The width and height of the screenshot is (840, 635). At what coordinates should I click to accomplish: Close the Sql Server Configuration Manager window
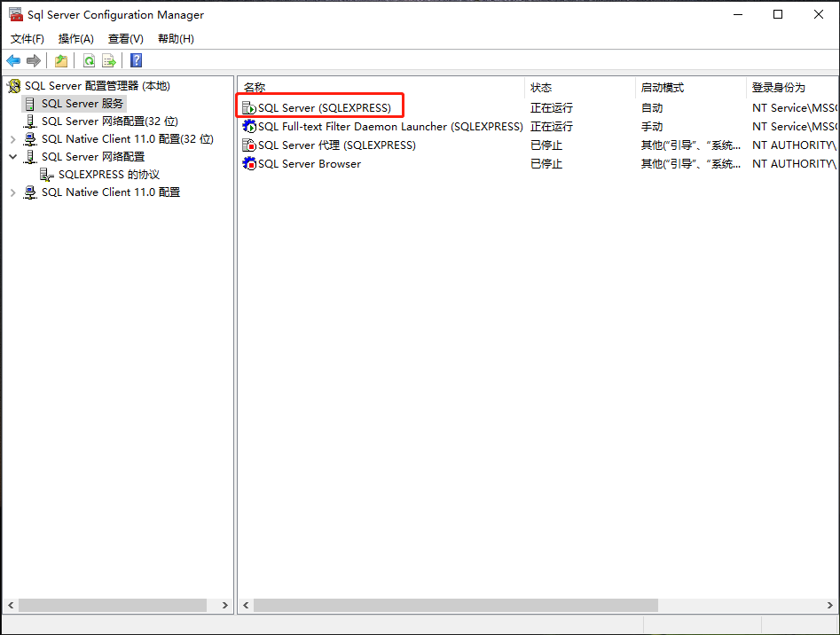819,14
